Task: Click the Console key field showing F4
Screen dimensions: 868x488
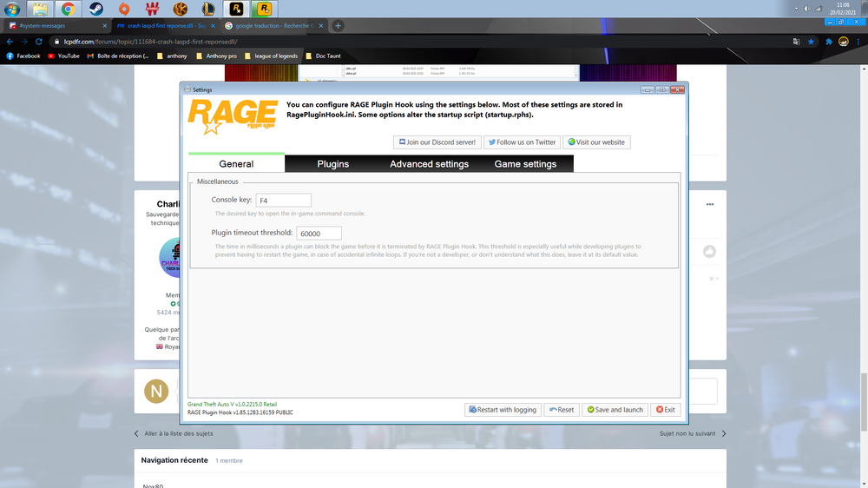Action: click(x=284, y=200)
